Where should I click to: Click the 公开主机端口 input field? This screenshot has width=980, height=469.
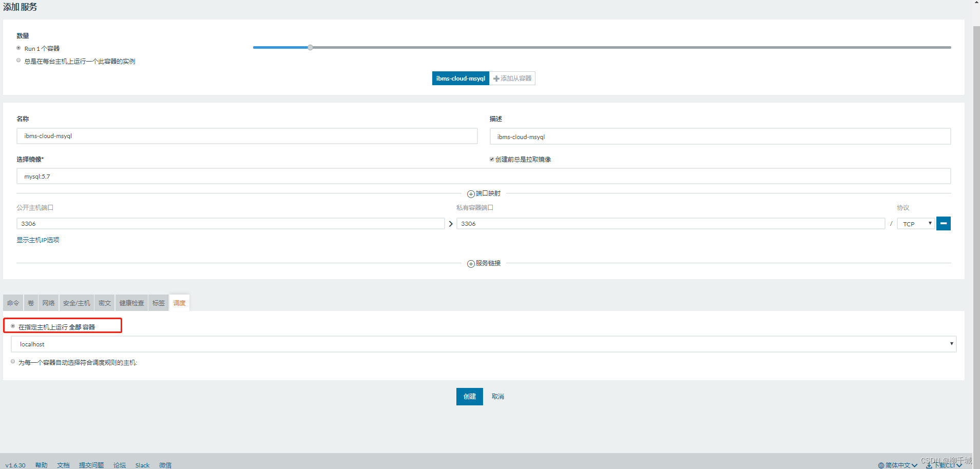tap(230, 224)
